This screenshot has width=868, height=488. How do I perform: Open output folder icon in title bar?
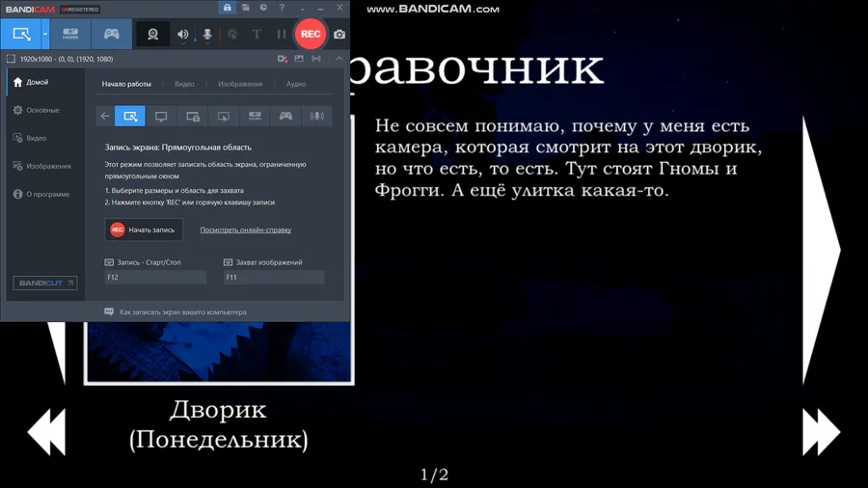(245, 8)
